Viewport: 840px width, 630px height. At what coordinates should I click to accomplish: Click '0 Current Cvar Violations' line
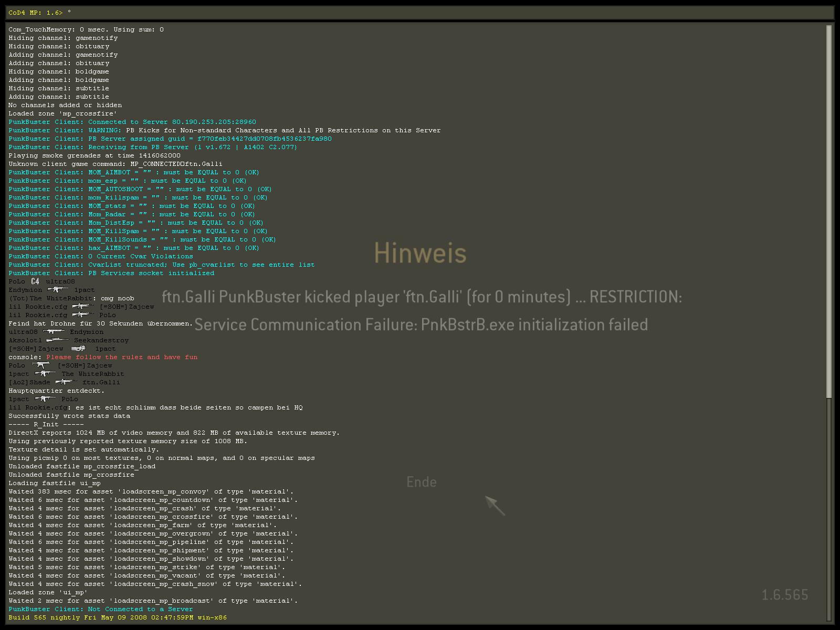coord(101,256)
